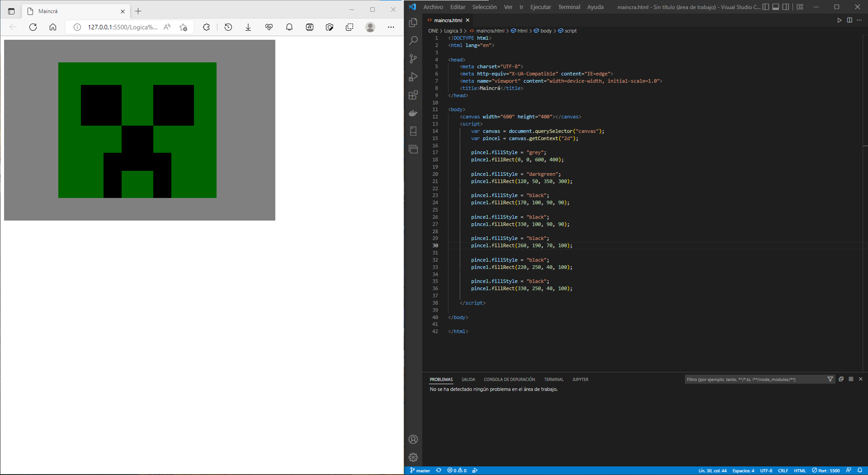Change encoding via UTF-8 in status bar
The width and height of the screenshot is (868, 475).
tap(766, 470)
